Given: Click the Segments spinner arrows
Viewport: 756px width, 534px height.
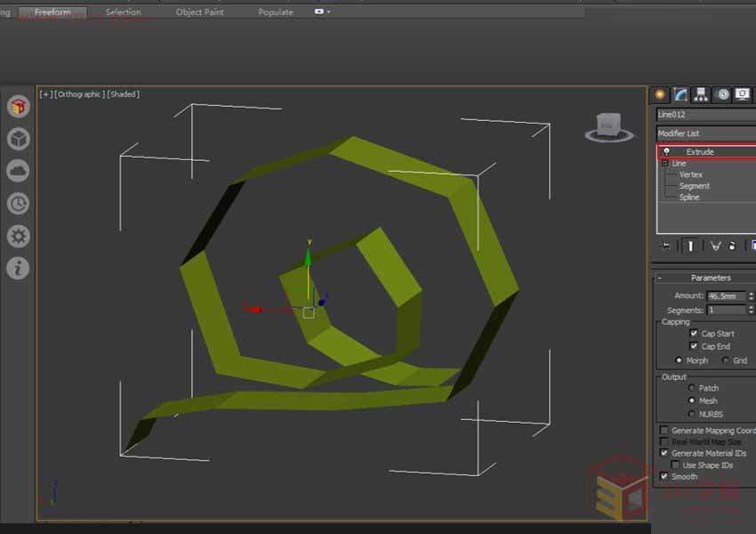Looking at the screenshot, I should tap(752, 310).
